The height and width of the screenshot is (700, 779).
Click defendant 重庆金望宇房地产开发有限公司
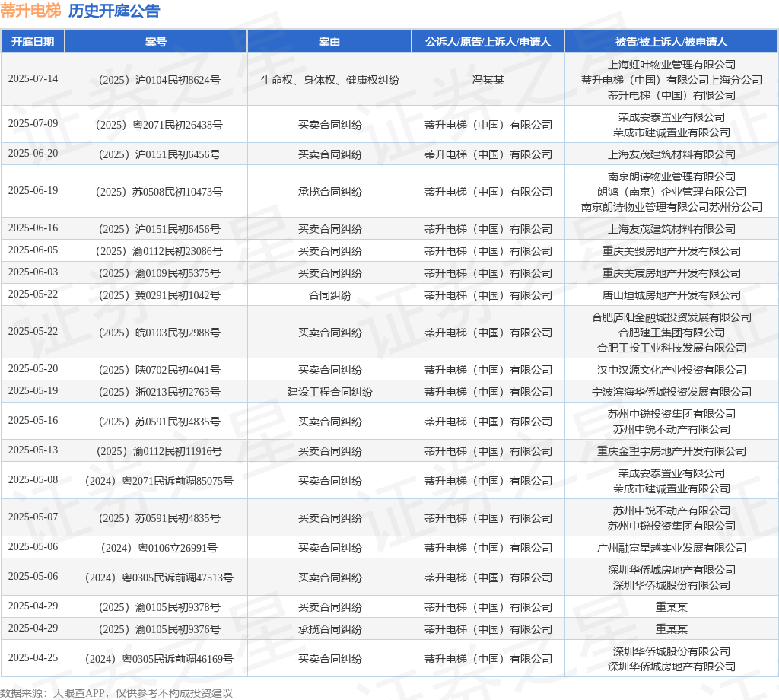[x=672, y=452]
